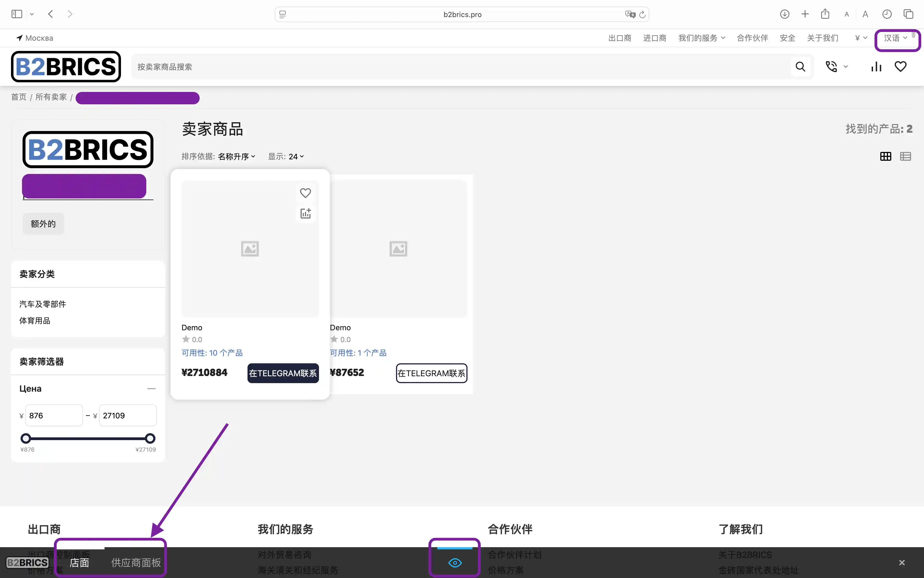Click minimum price field 876

click(54, 415)
